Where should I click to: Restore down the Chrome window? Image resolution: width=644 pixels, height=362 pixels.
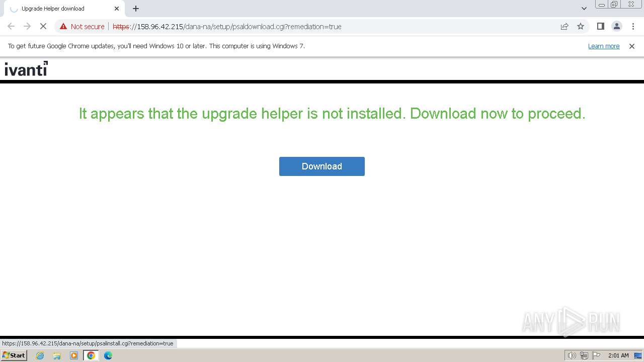(614, 5)
